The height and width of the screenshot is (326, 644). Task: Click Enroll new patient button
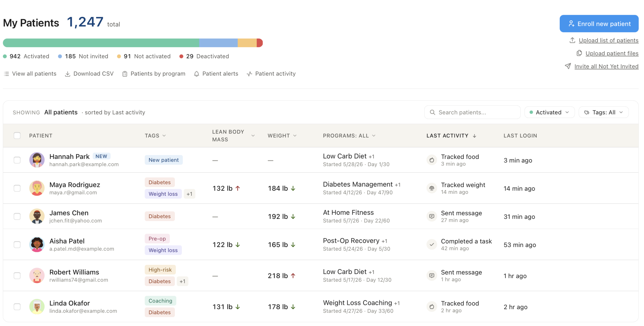coord(599,23)
